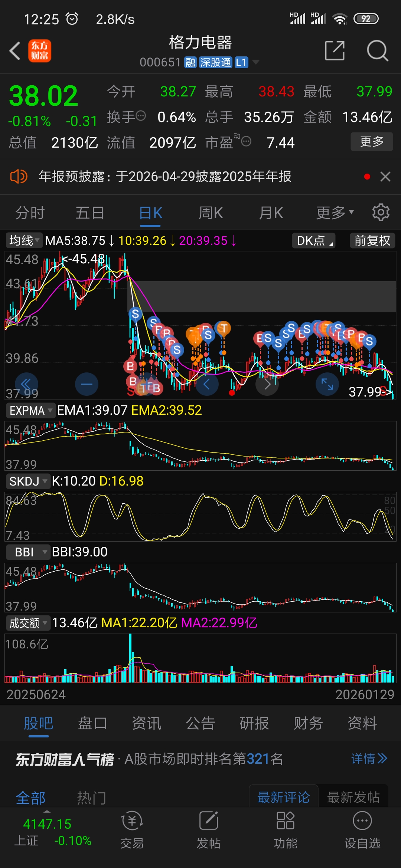Select 最新评论 sort toggle
Image resolution: width=401 pixels, height=868 pixels.
(283, 797)
